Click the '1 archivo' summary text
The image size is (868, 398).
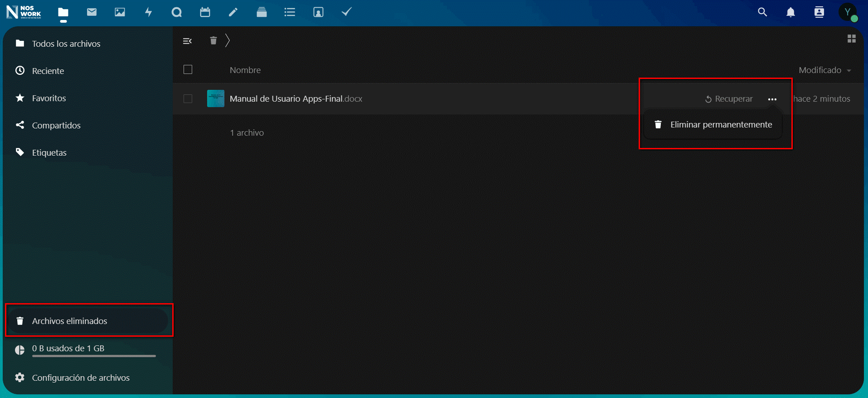247,133
